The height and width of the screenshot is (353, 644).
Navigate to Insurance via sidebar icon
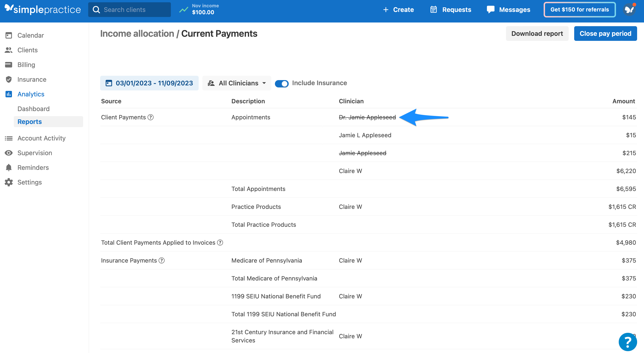point(32,79)
